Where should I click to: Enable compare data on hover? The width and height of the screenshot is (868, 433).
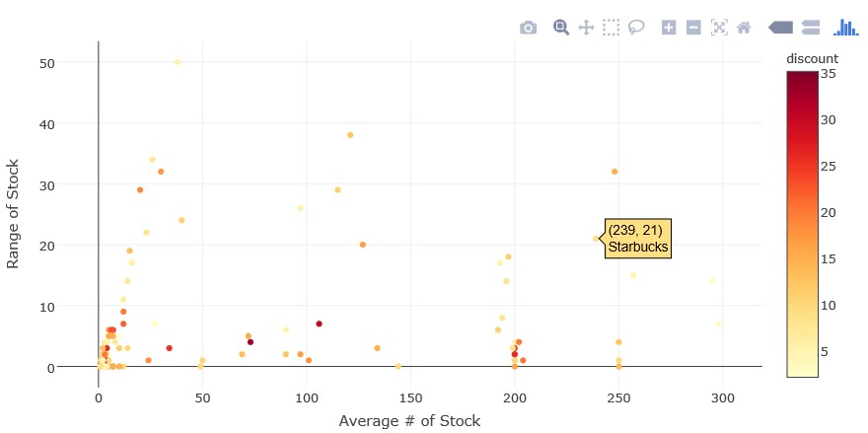(x=811, y=28)
